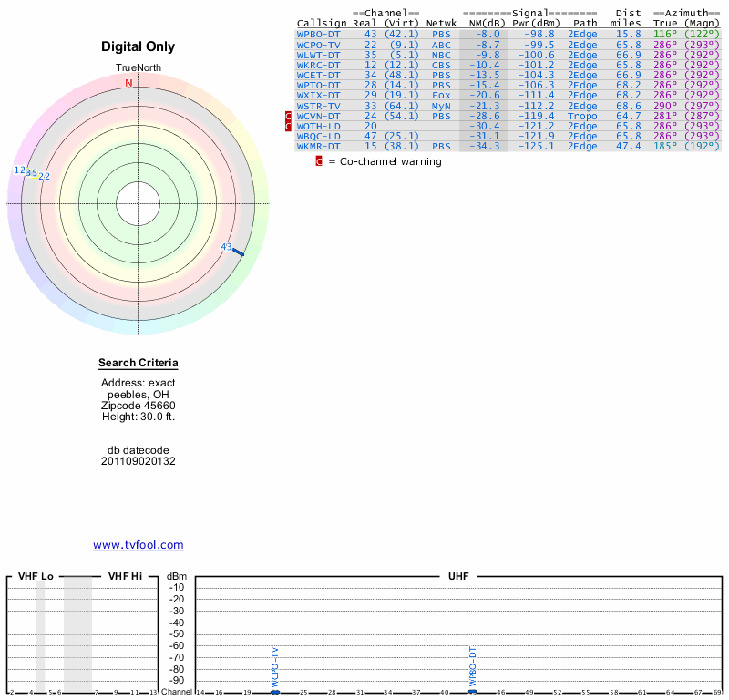Click the co-channel warning icon beside WCVN-DT
The height and width of the screenshot is (700, 729).
pyautogui.click(x=289, y=126)
